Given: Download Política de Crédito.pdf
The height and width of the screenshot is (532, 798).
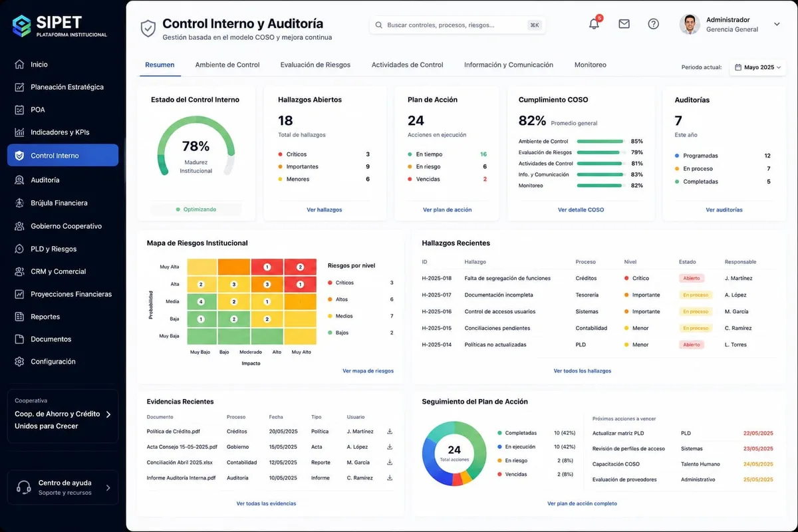Looking at the screenshot, I should coord(390,432).
